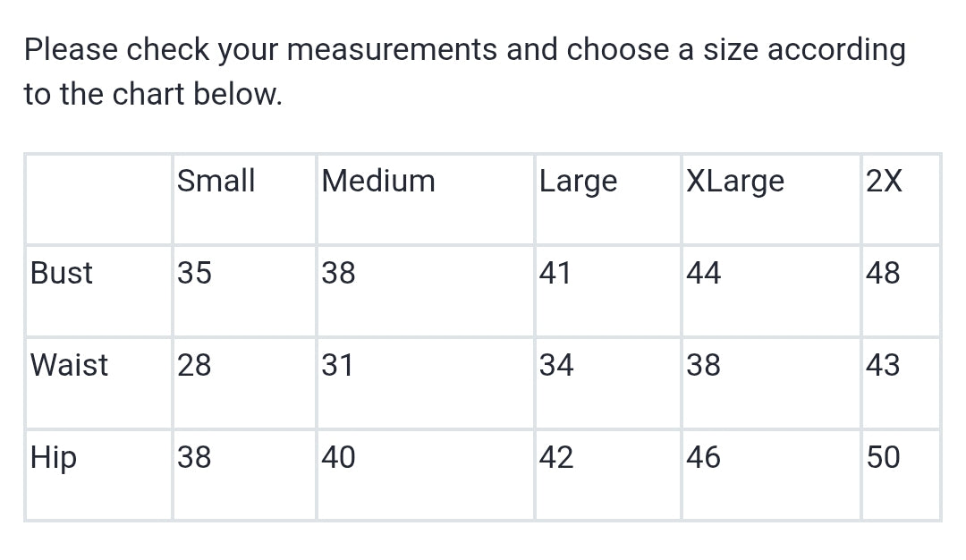This screenshot has height=560, width=966.
Task: Click the Small column header
Action: pyautogui.click(x=216, y=182)
